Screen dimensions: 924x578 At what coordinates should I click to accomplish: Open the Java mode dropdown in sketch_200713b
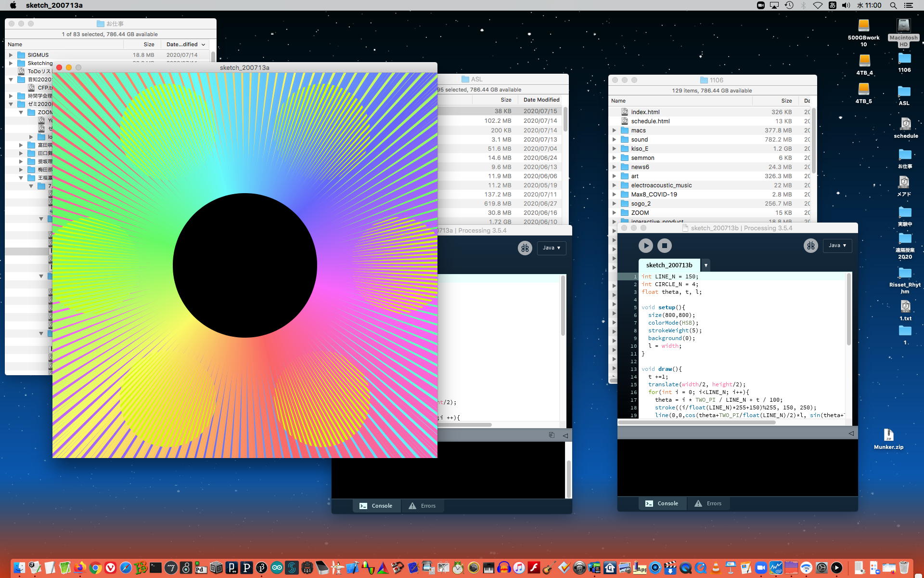pos(837,246)
